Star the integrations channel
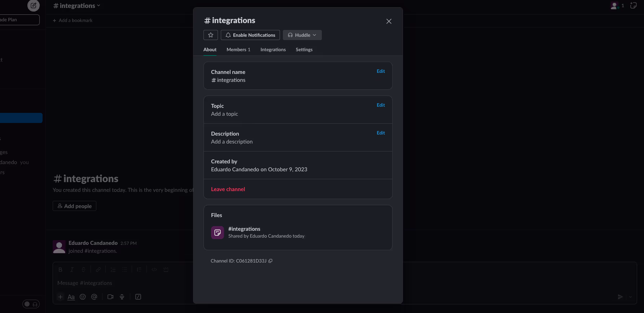The height and width of the screenshot is (313, 644). (211, 35)
